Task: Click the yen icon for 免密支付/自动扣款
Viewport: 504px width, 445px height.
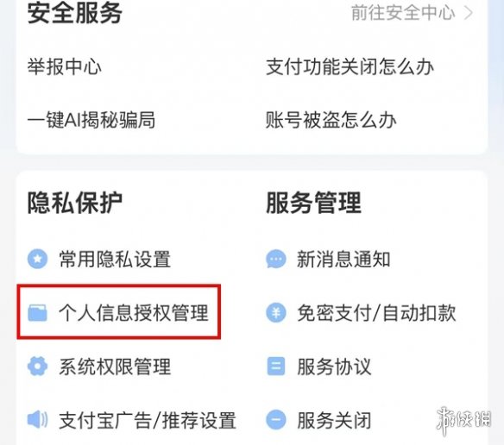Action: [276, 313]
